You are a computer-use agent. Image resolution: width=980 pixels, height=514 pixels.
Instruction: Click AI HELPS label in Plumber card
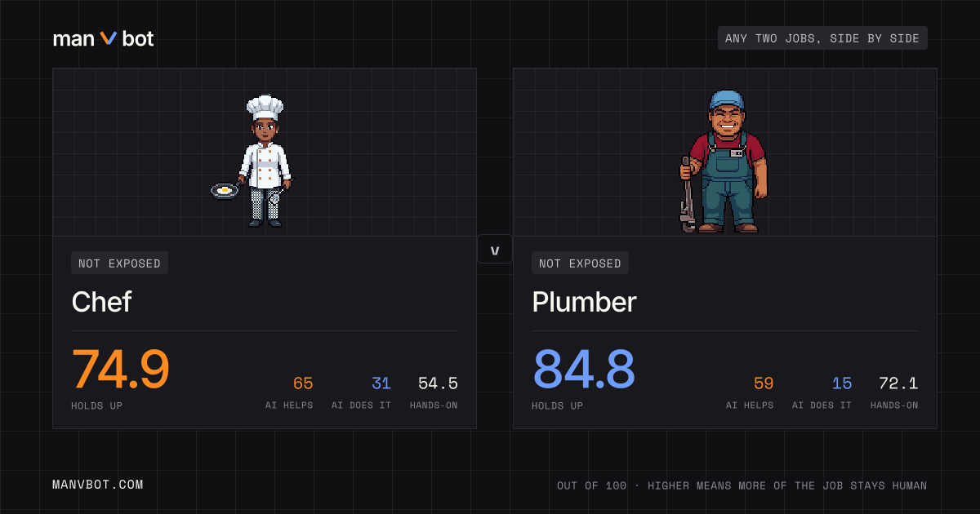pos(750,405)
